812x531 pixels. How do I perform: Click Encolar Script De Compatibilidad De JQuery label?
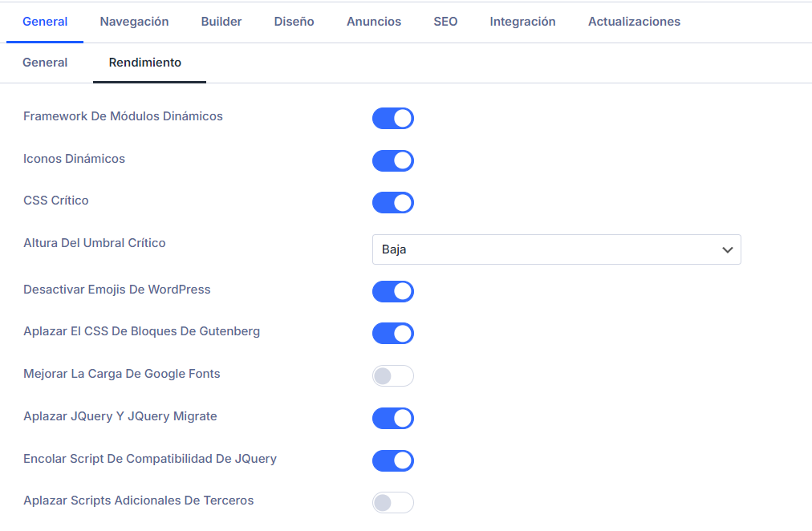click(150, 459)
